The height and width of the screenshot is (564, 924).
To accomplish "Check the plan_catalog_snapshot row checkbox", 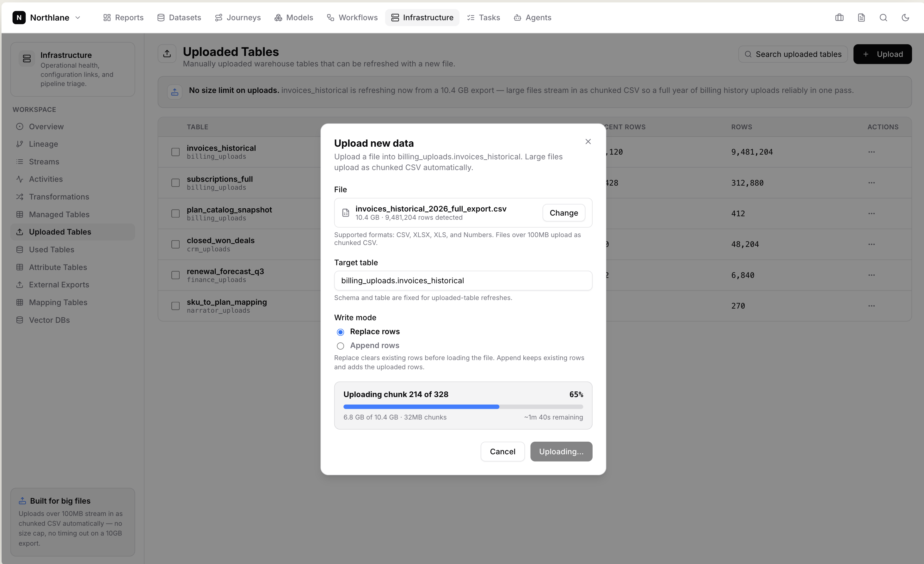I will (176, 213).
